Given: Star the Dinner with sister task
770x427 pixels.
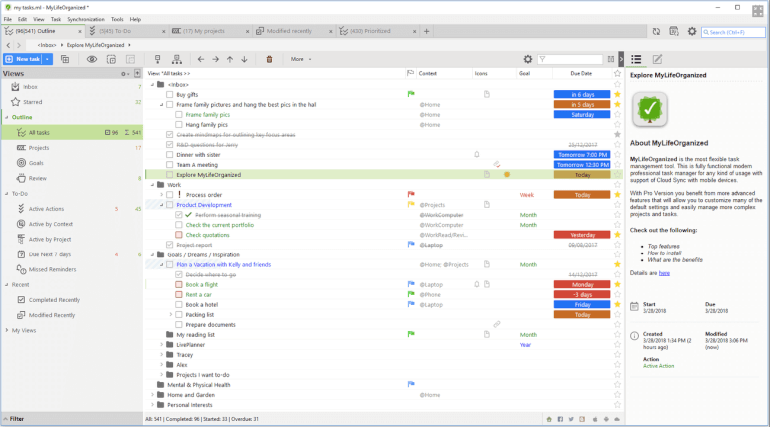Looking at the screenshot, I should tap(617, 155).
